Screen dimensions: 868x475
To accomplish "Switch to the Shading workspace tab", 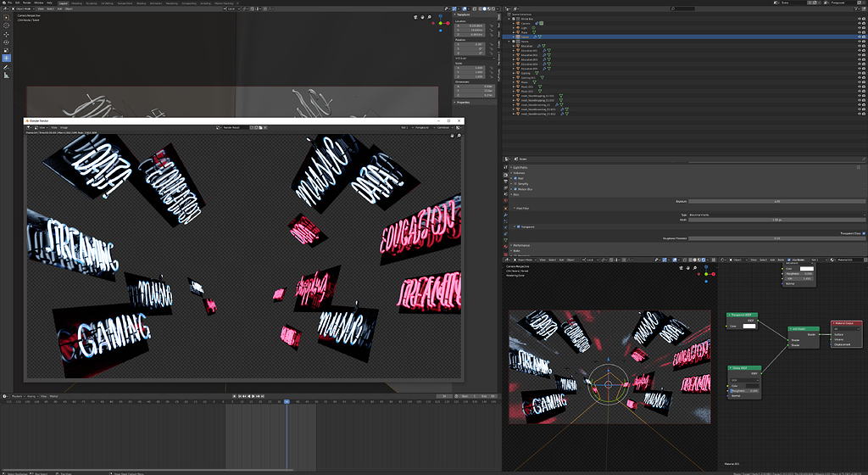I will 142,3.
